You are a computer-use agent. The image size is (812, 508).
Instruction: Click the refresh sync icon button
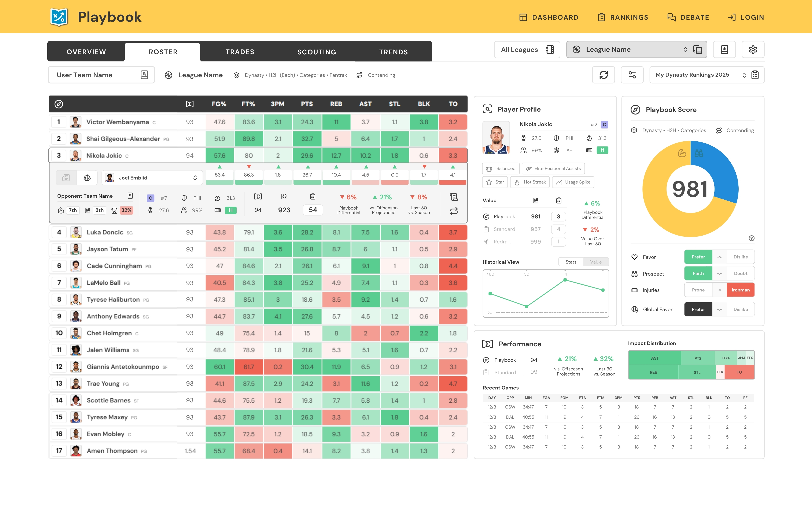pos(604,75)
